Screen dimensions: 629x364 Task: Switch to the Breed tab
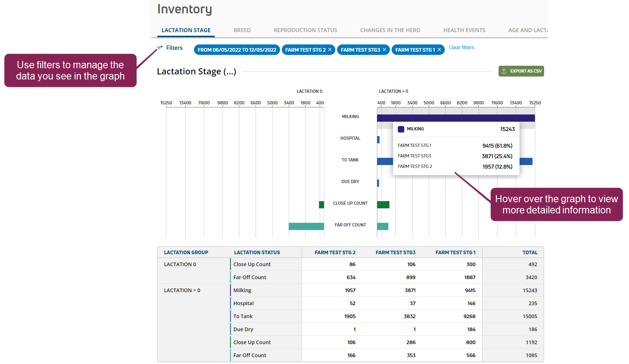coord(242,30)
